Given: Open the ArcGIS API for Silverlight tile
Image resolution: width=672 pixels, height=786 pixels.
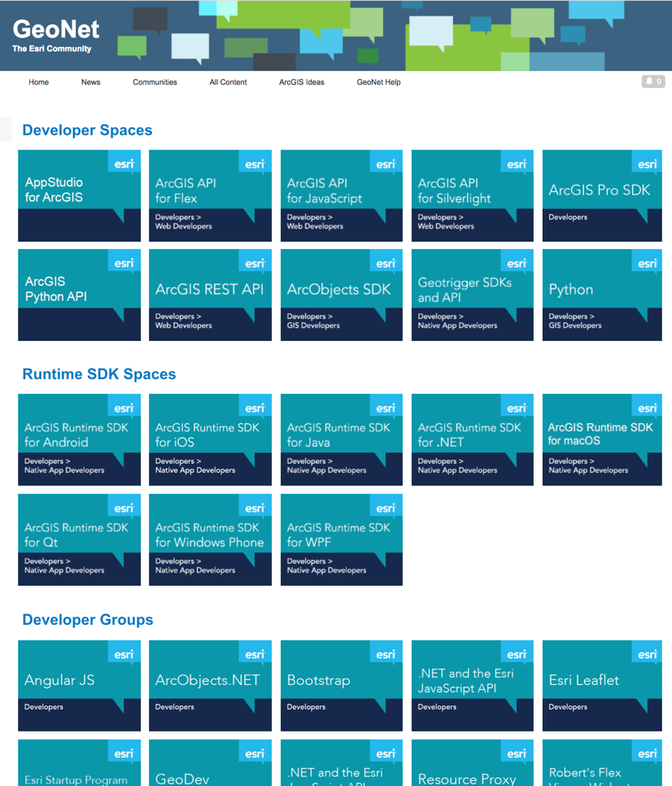Looking at the screenshot, I should 473,195.
